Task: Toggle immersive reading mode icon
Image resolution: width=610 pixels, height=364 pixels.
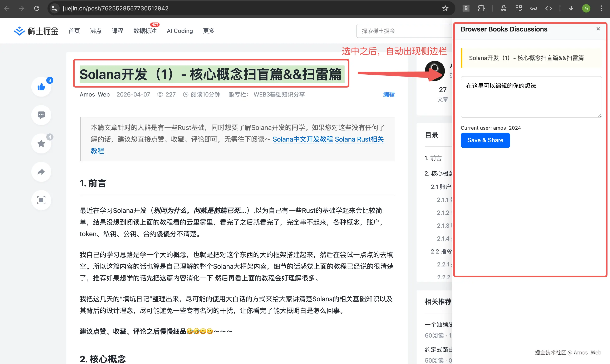Action: [x=41, y=200]
